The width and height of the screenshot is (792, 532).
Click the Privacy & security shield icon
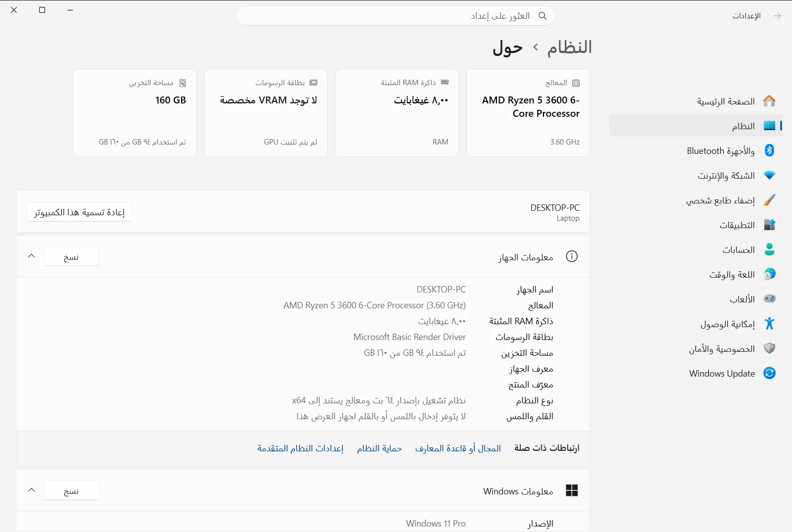(x=769, y=348)
